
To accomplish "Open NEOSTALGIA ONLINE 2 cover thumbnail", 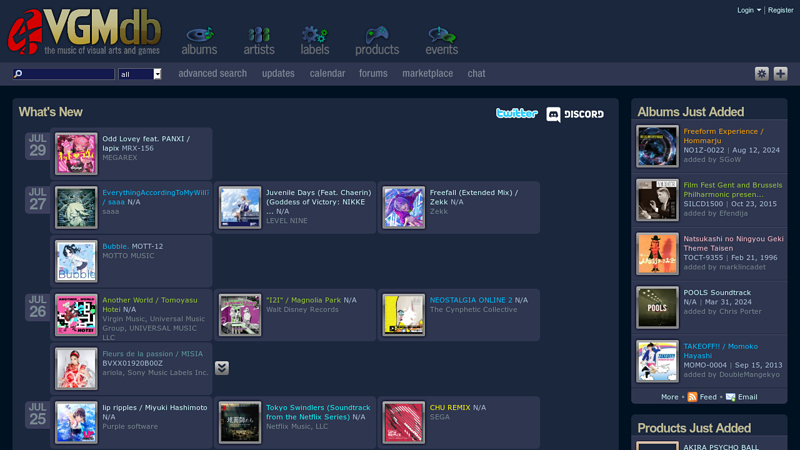I will tap(404, 315).
